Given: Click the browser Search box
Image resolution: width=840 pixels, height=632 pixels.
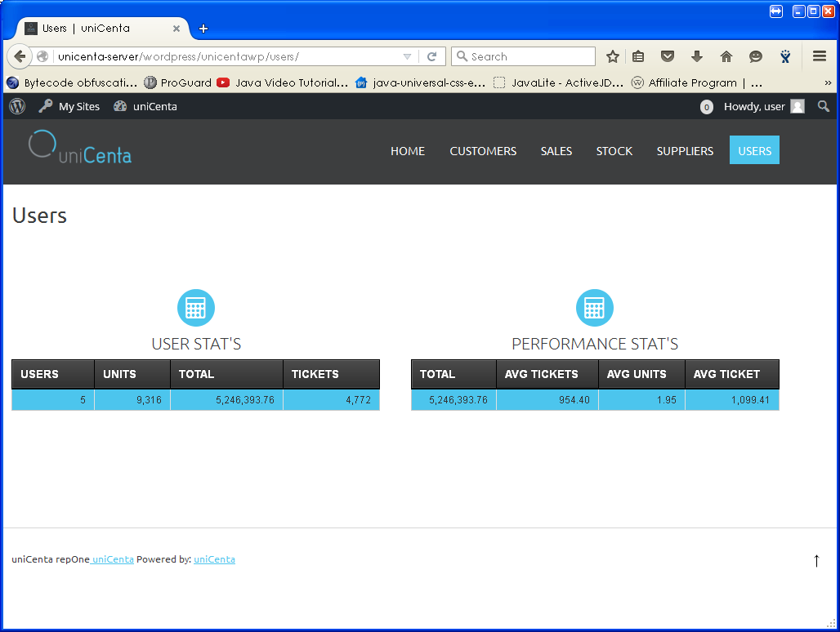Looking at the screenshot, I should [524, 56].
